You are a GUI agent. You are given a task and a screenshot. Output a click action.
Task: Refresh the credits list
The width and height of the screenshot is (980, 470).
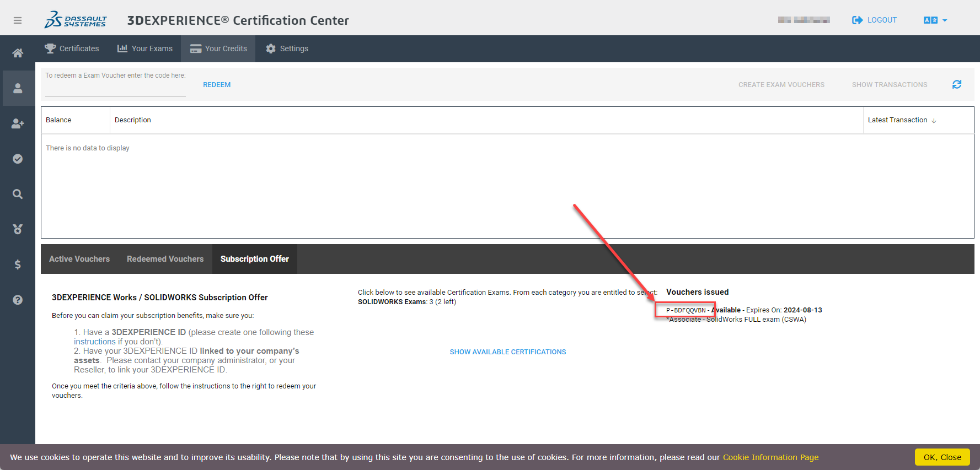coord(957,84)
